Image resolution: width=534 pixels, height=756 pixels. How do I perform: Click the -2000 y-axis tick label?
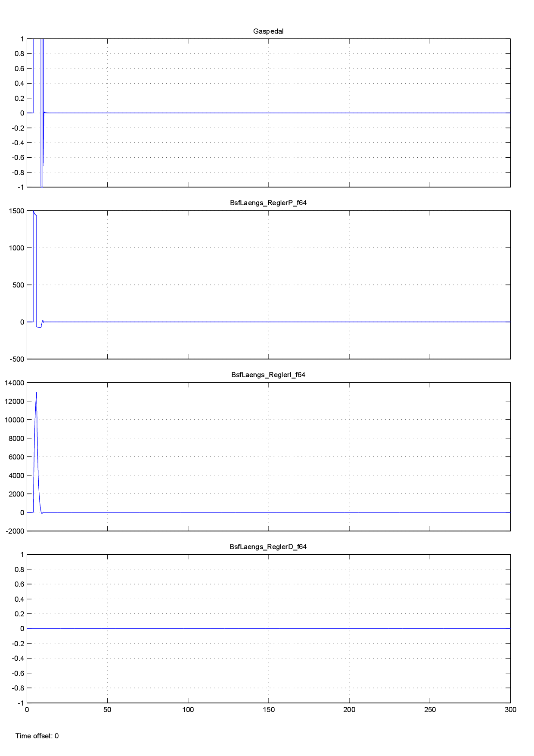15,531
